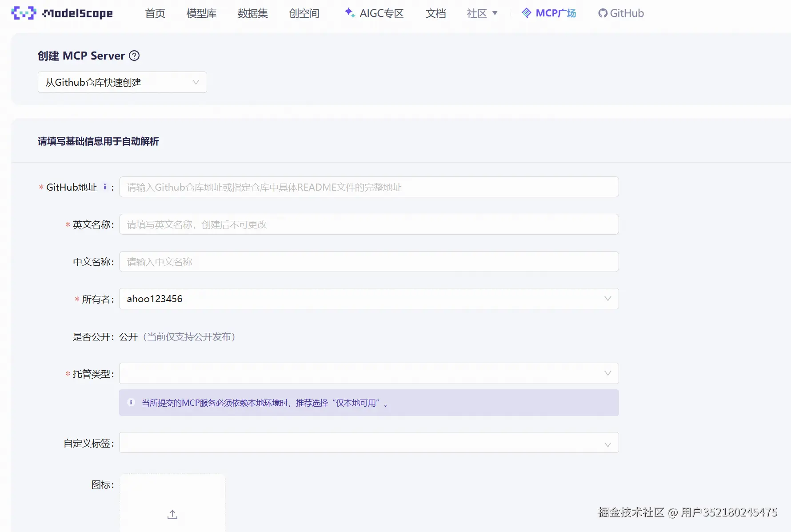Click the GitHub octocat icon
Image resolution: width=791 pixels, height=532 pixels.
603,13
